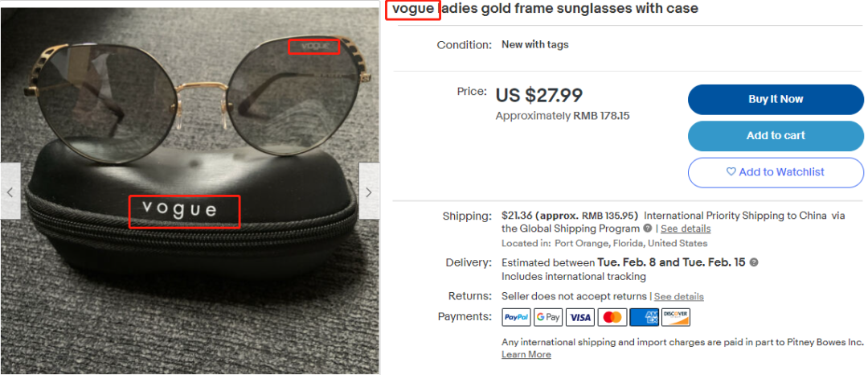The width and height of the screenshot is (868, 375).
Task: Click the US $27.99 price
Action: (538, 95)
